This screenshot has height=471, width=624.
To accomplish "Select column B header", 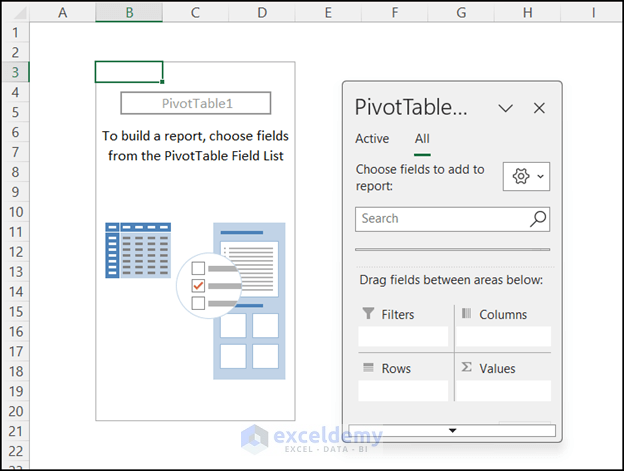I will click(x=129, y=12).
